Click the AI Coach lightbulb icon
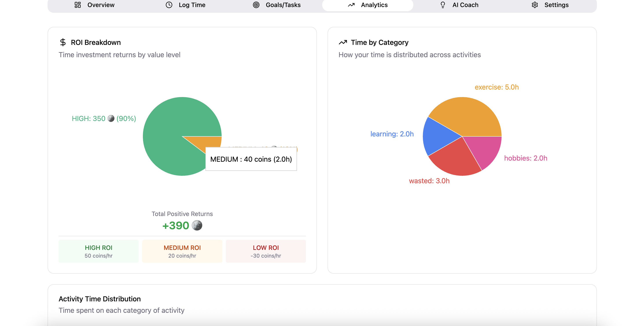Screen dimensions: 644x326 443,5
